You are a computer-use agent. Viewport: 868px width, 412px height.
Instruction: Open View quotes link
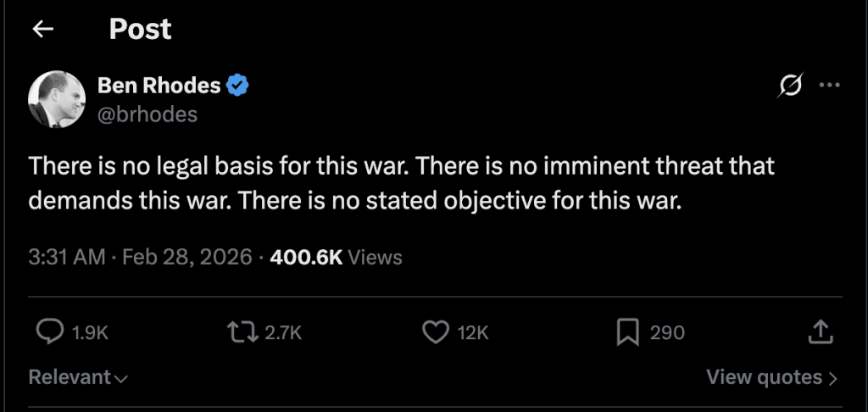pos(771,377)
